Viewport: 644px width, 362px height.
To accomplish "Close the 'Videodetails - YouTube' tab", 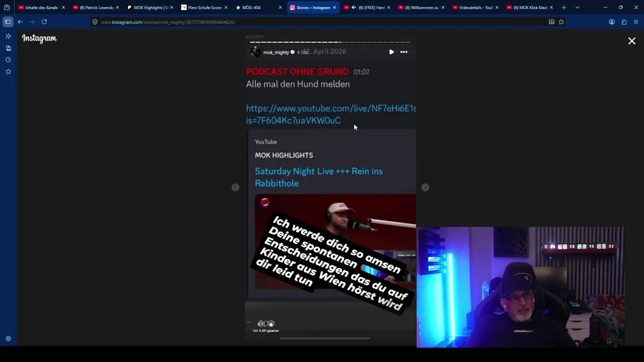I will pyautogui.click(x=497, y=8).
